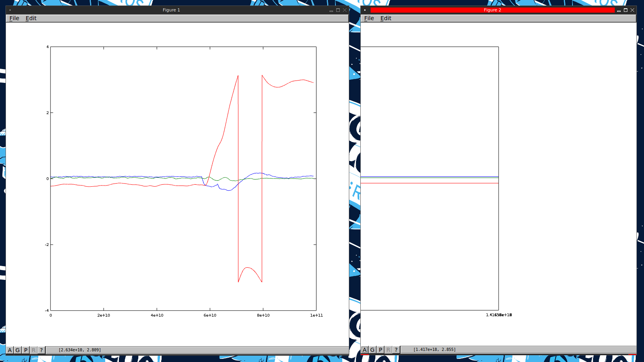Select pan 'P' button in Figure 1
The image size is (644, 362).
26,350
